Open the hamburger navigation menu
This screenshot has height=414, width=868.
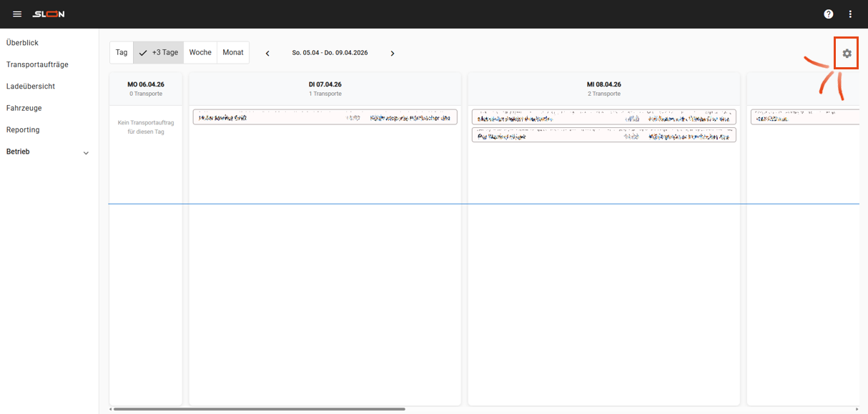pyautogui.click(x=17, y=14)
